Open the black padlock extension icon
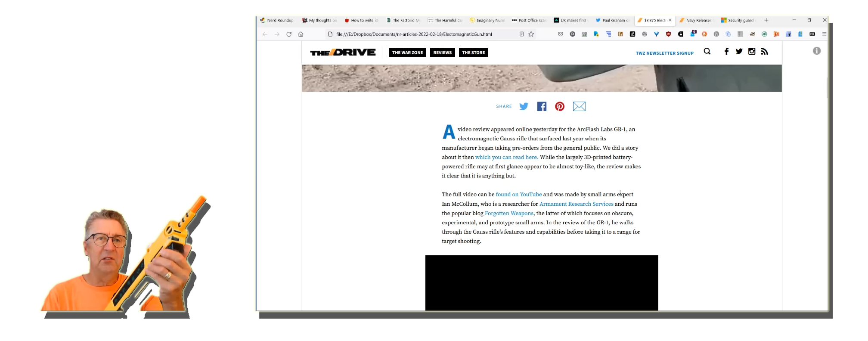 click(x=681, y=34)
